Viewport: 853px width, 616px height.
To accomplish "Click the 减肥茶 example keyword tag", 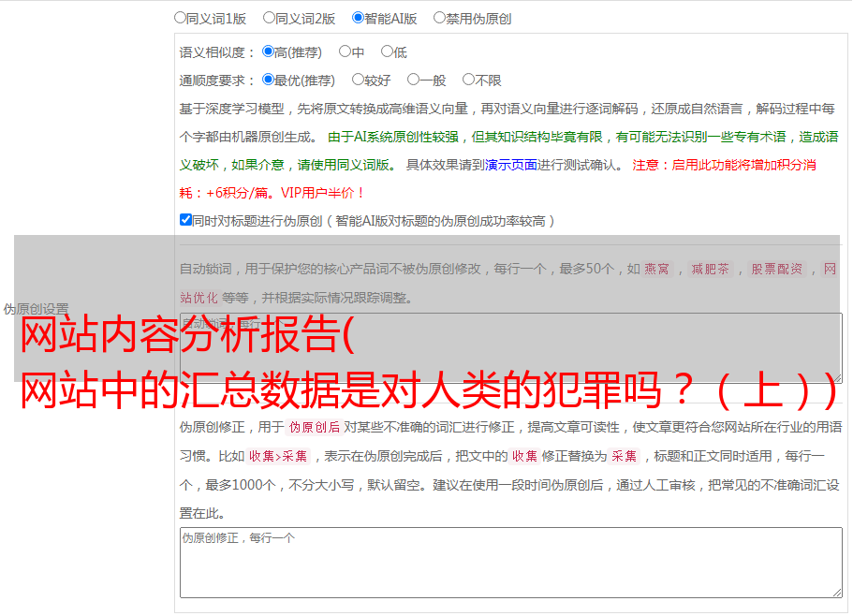I will pos(710,269).
